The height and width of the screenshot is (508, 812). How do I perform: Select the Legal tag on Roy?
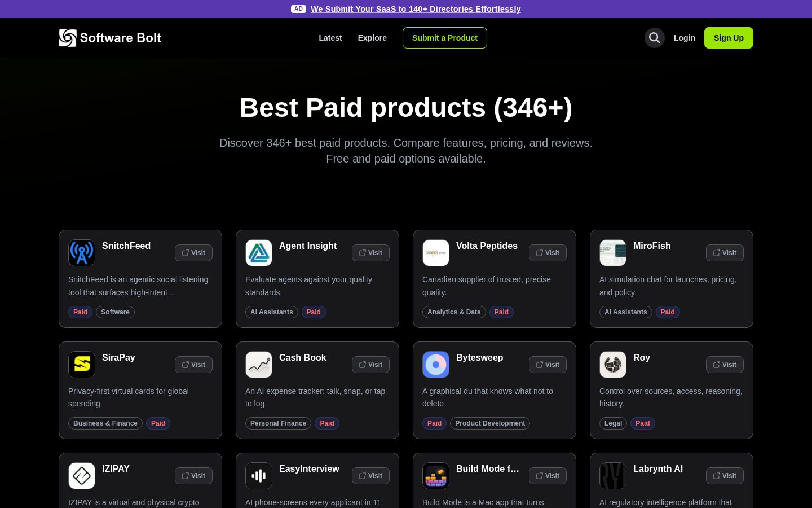613,423
